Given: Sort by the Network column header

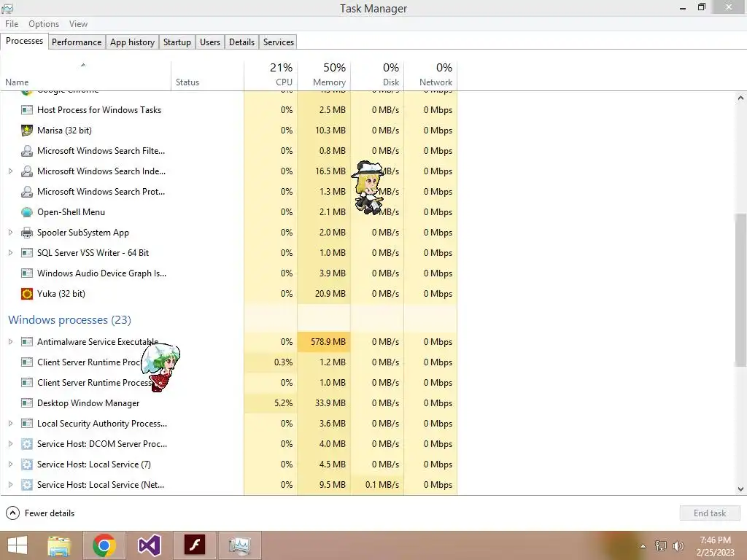Looking at the screenshot, I should [430, 75].
